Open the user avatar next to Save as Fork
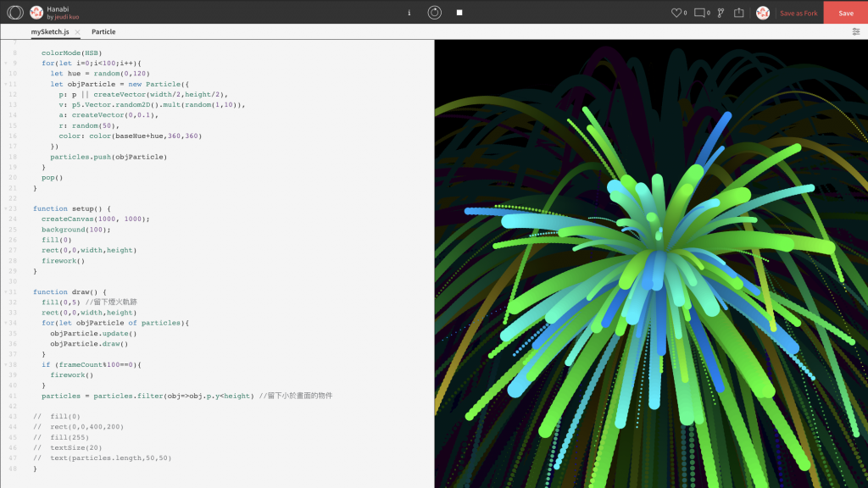 click(x=763, y=13)
